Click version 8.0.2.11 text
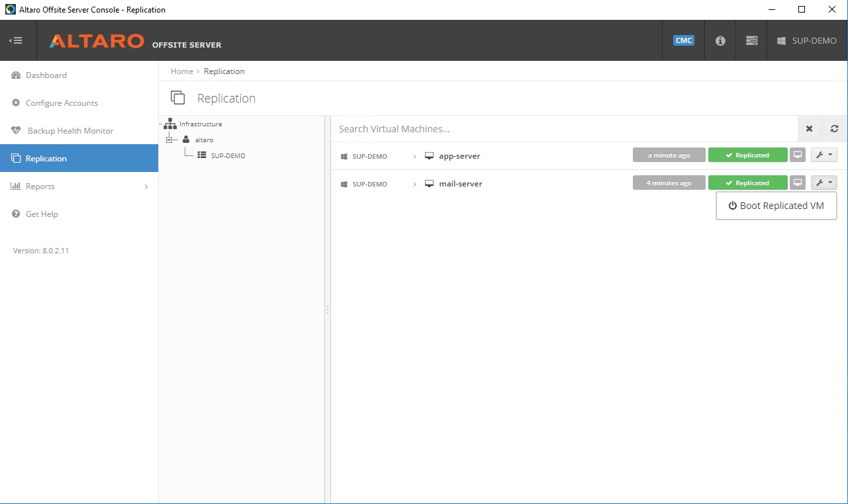848x504 pixels. tap(41, 251)
